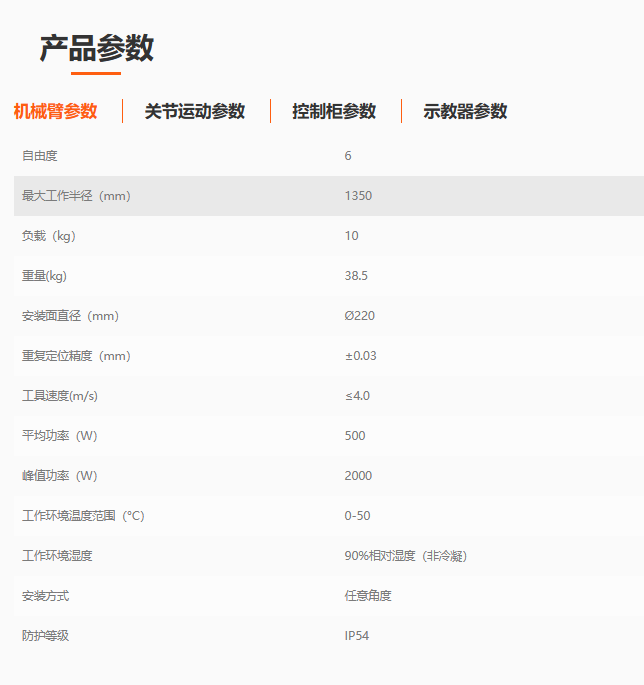This screenshot has height=685, width=644.
Task: Select the 控制柜参数 tab
Action: click(334, 111)
